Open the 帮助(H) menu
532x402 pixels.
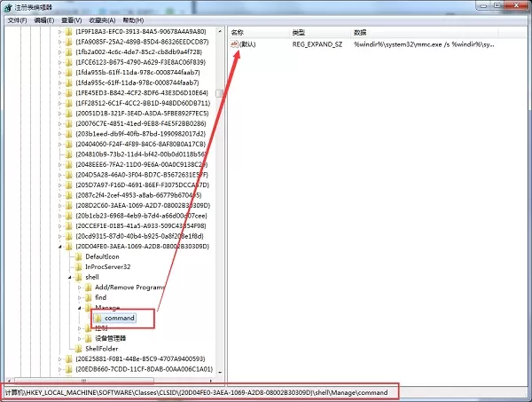pyautogui.click(x=133, y=20)
